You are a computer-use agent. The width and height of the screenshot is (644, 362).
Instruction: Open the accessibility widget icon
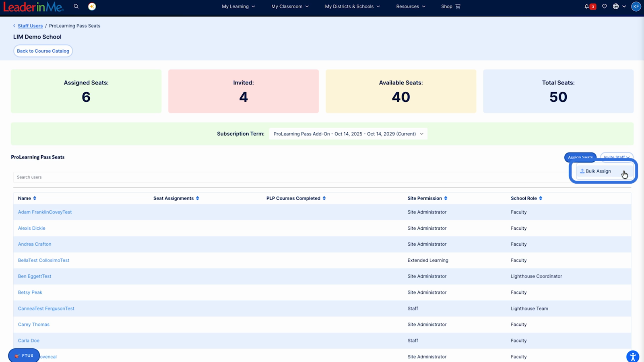[x=633, y=356]
